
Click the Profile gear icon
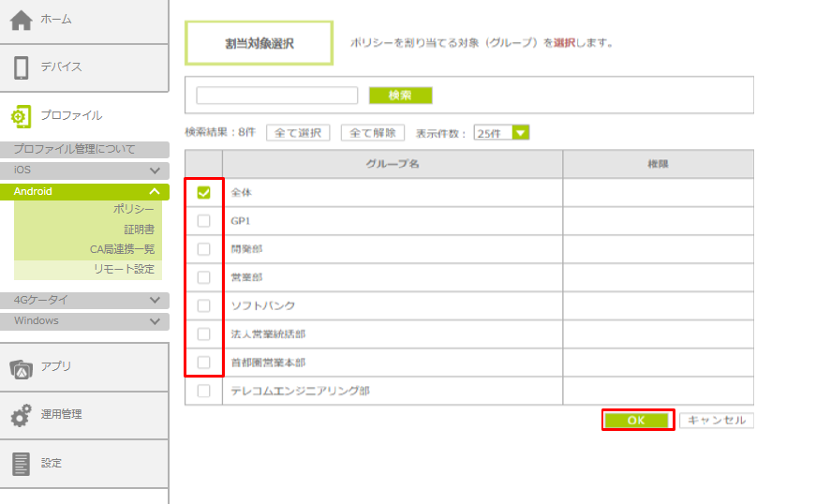21,116
